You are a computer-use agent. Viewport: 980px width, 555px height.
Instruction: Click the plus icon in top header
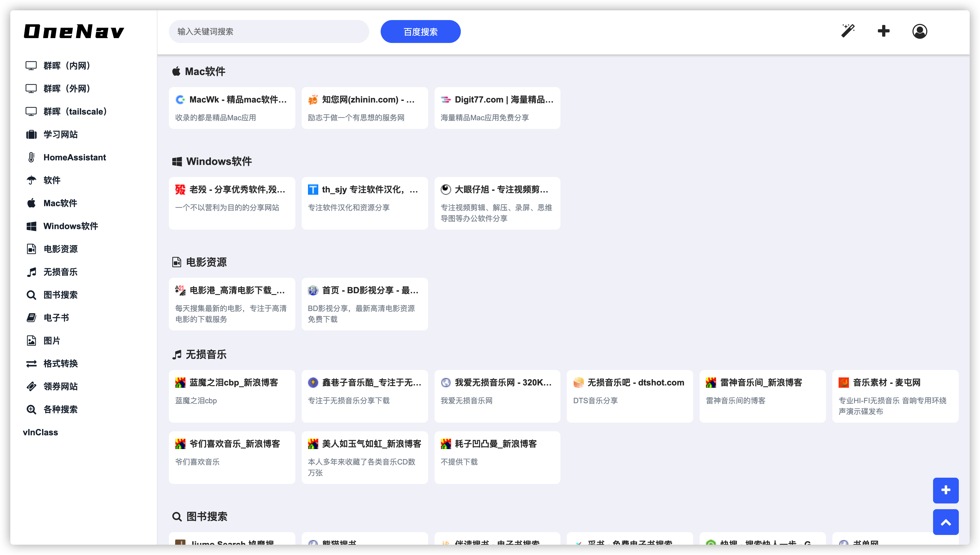[x=883, y=31]
